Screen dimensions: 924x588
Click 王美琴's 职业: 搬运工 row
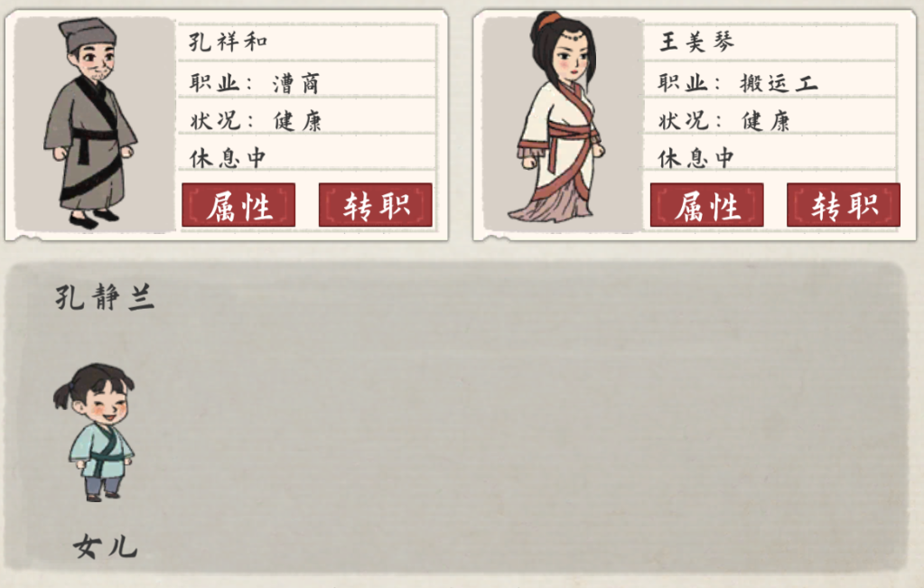[x=770, y=82]
